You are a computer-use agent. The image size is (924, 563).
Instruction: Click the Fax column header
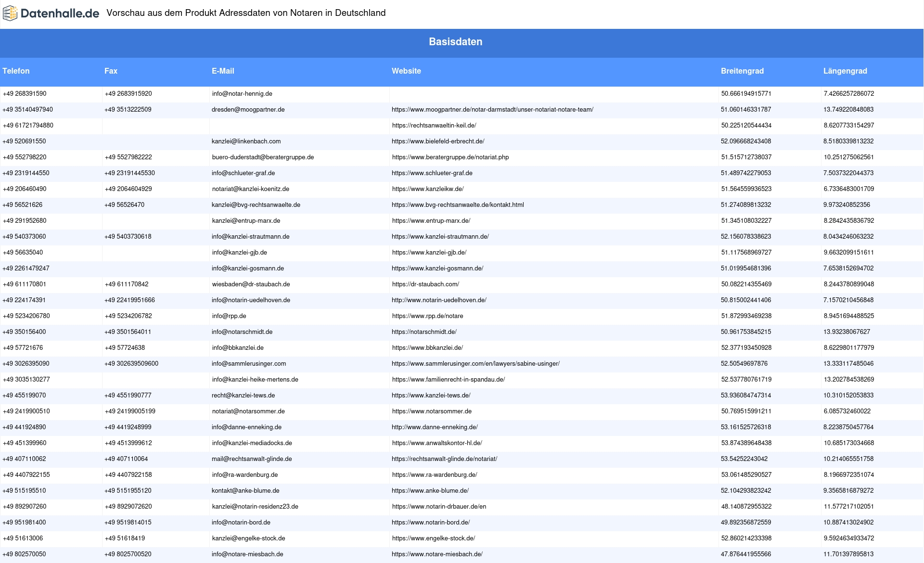(x=111, y=71)
